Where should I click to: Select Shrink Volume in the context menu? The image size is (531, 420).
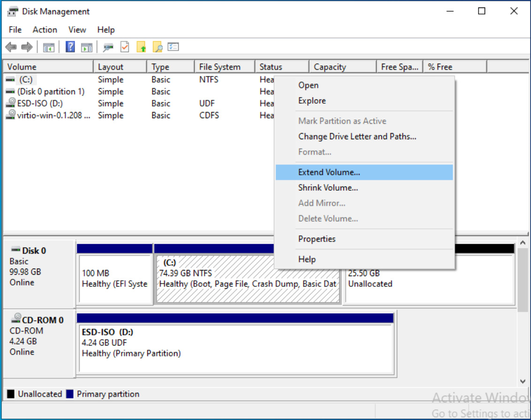click(x=328, y=187)
